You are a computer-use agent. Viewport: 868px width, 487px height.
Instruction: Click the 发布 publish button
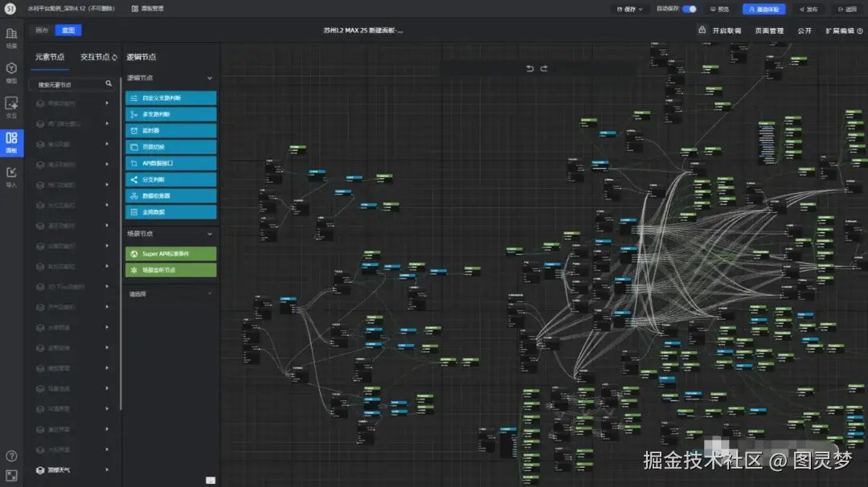click(809, 9)
